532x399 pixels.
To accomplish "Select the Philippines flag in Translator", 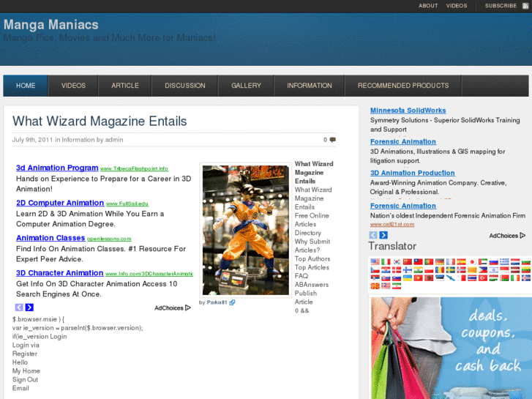I will (x=483, y=270).
